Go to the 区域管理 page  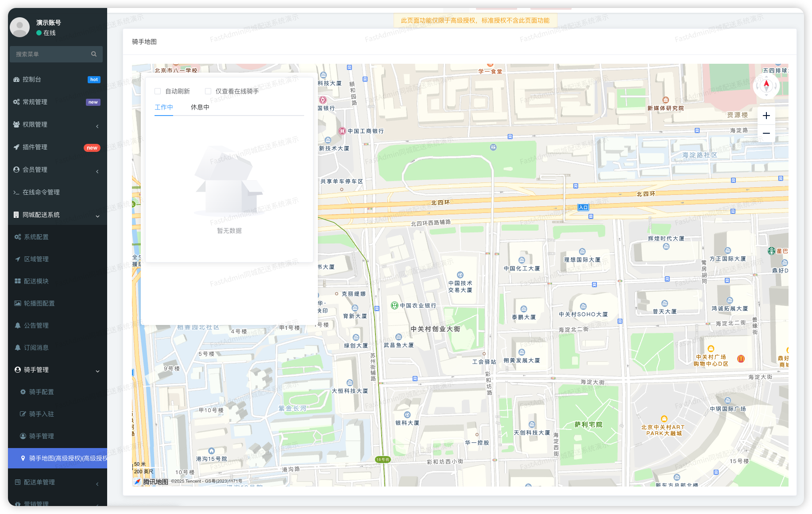click(36, 259)
